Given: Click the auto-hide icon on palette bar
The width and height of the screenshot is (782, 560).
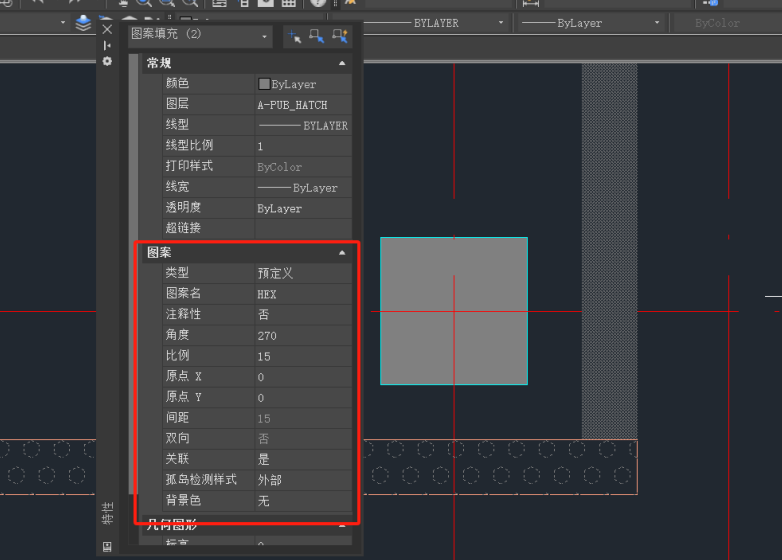Looking at the screenshot, I should (x=107, y=45).
